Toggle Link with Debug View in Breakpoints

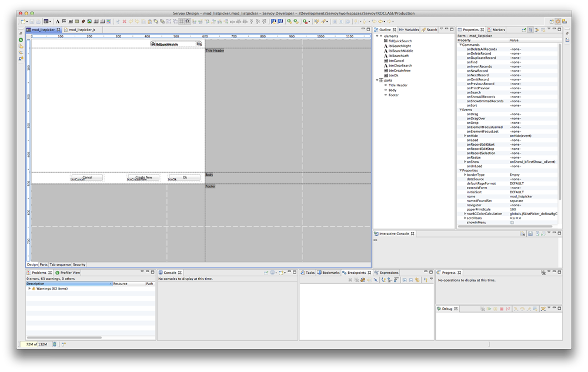pos(417,280)
